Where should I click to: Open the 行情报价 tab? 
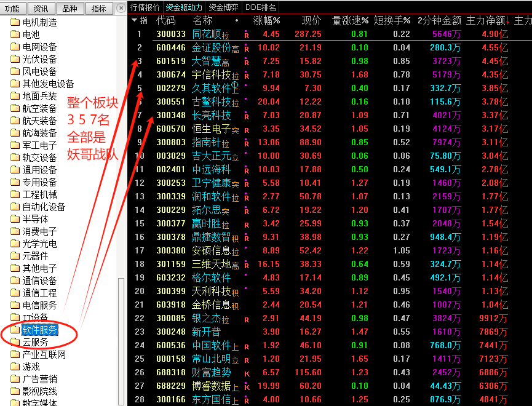click(145, 7)
